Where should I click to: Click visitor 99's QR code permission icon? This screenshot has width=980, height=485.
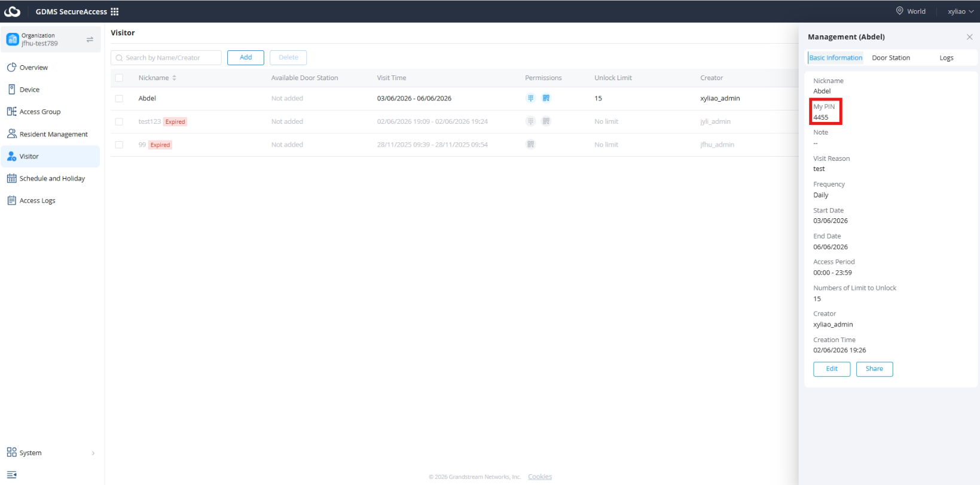pos(530,145)
